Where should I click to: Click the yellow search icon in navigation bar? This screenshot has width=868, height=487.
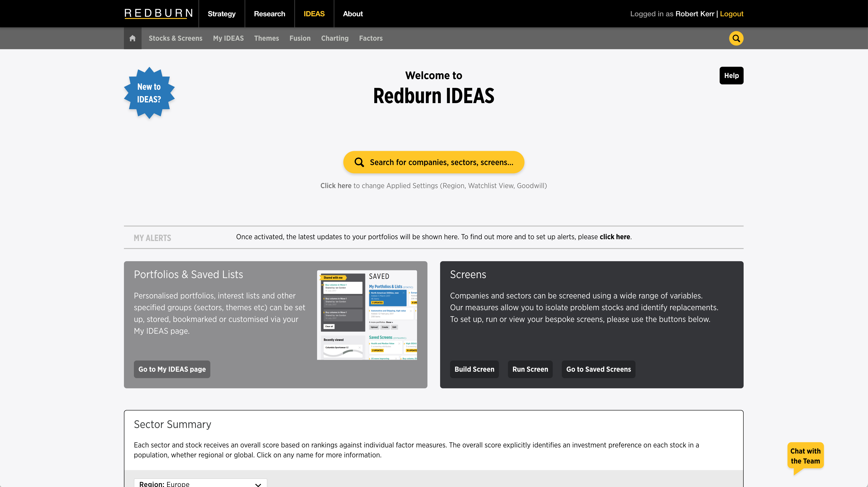pyautogui.click(x=736, y=38)
